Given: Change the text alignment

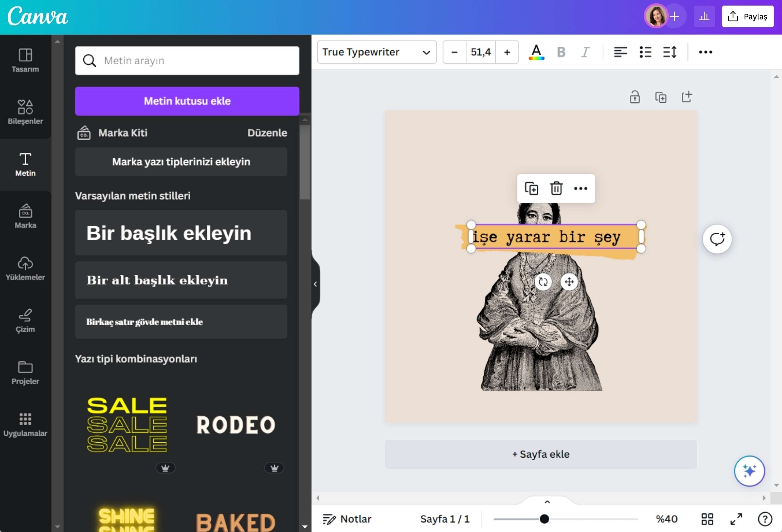Looking at the screenshot, I should point(620,52).
